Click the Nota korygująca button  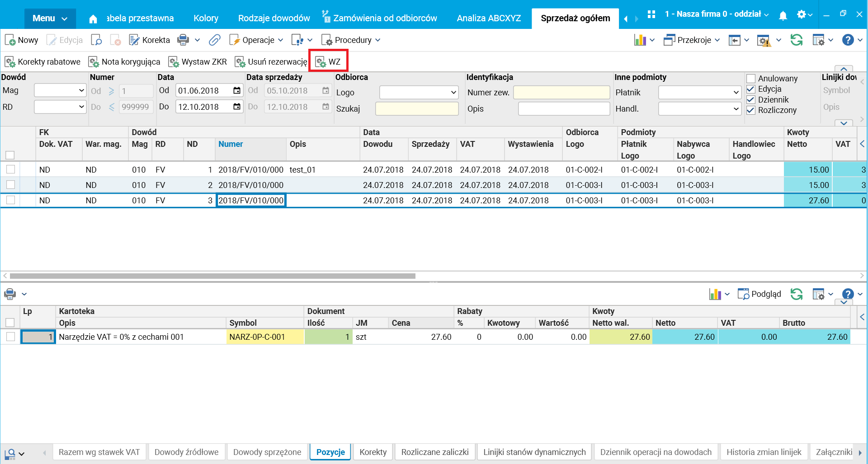click(124, 61)
